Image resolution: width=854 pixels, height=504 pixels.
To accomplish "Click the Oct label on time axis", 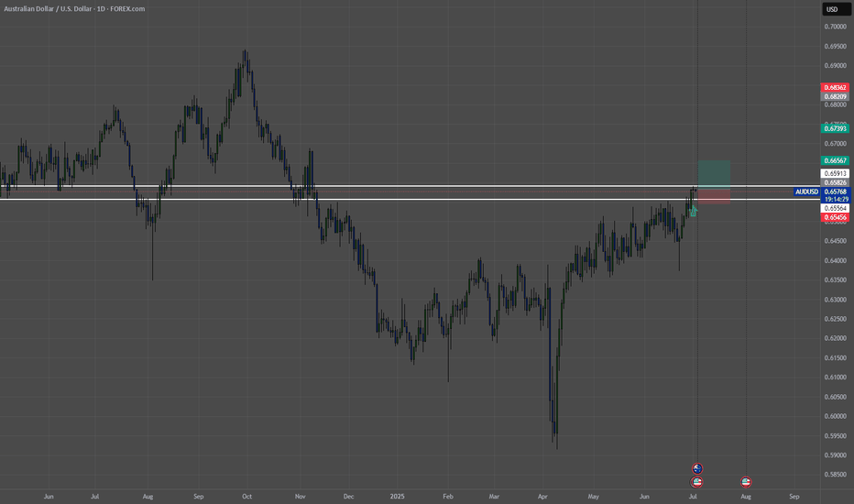I will tap(246, 497).
